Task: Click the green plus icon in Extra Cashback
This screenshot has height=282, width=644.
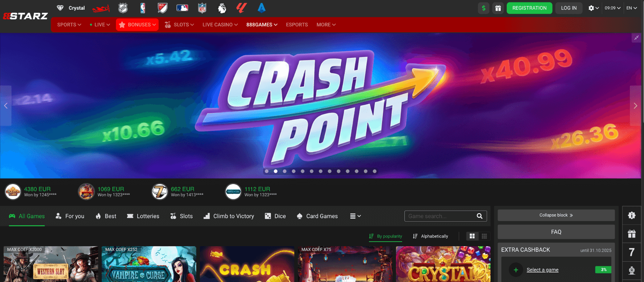Action: point(516,270)
